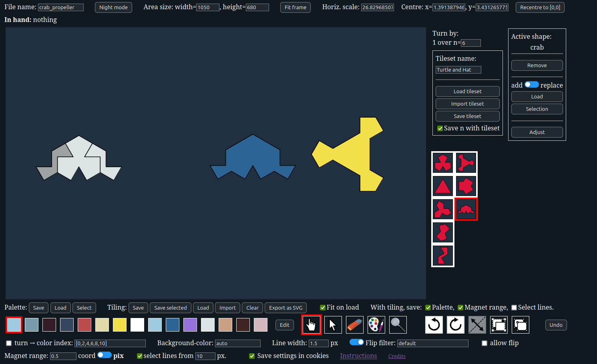Select the arrow pointer tool
Screen dimensions: 597x364
tap(333, 325)
